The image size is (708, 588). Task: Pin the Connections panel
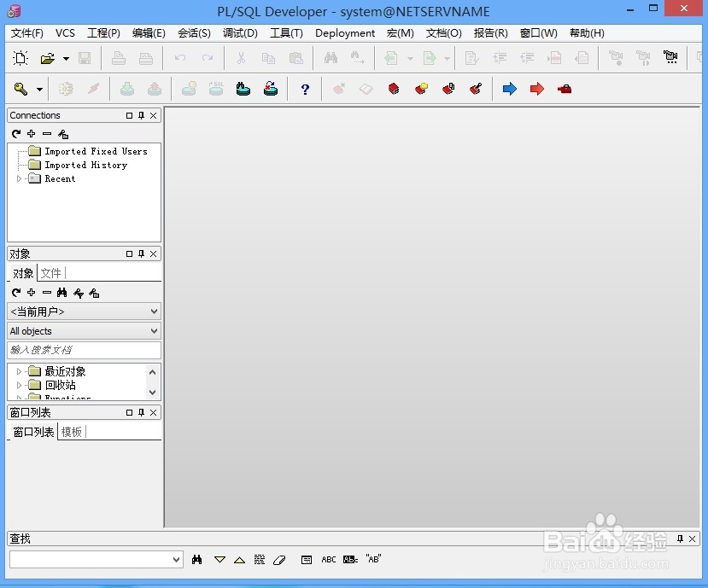[x=141, y=115]
